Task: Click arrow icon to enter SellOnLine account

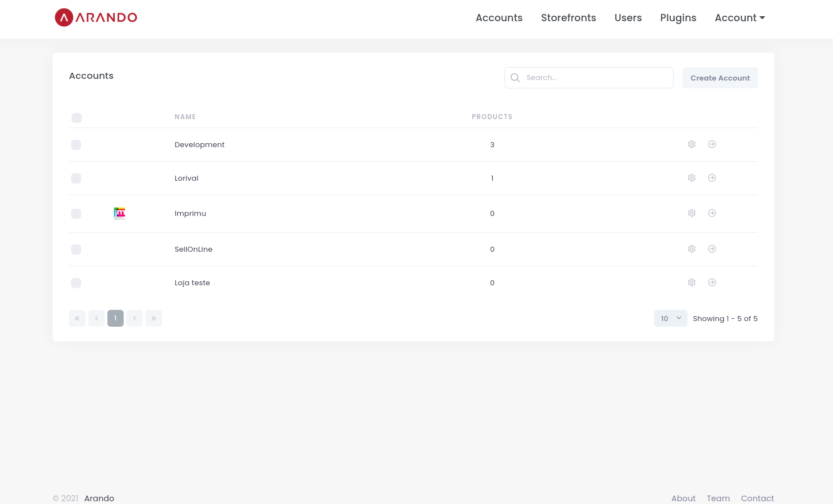Action: [712, 249]
